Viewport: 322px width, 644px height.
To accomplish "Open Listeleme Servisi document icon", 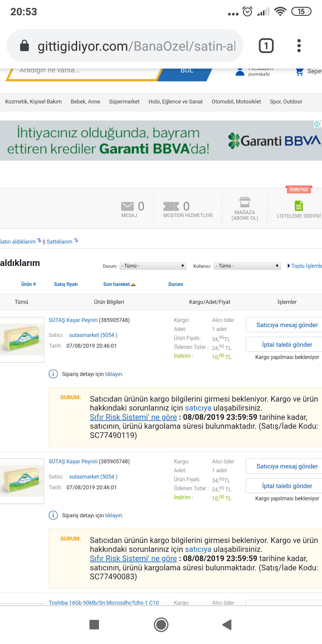I will 299,206.
